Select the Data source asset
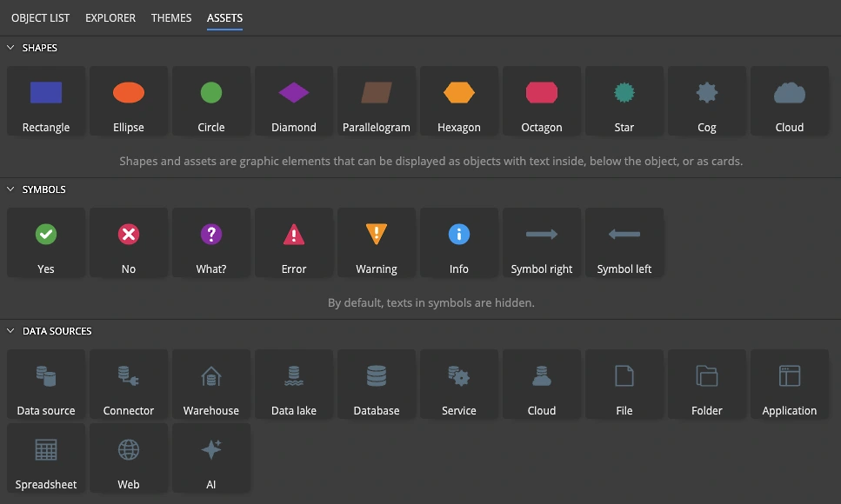Viewport: 841px width, 504px height. [x=46, y=384]
